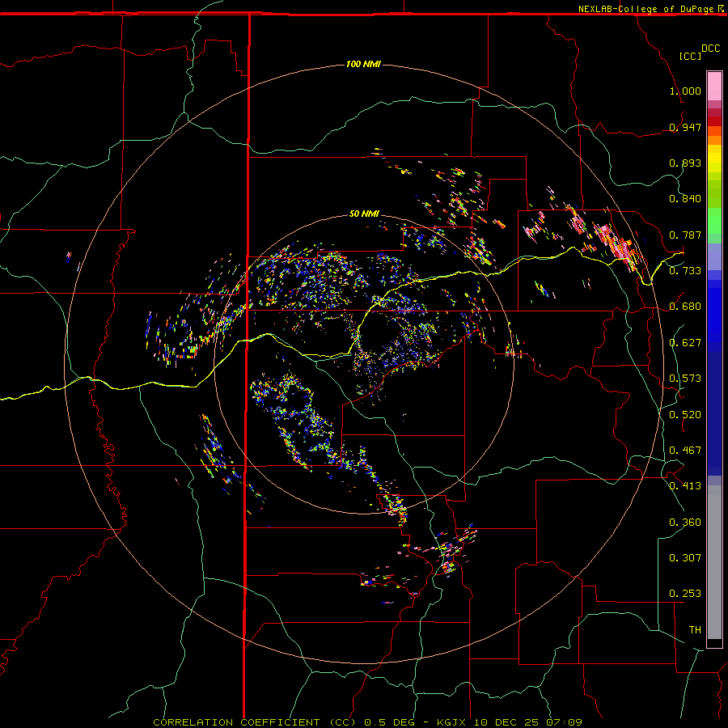Viewport: 728px width, 728px height.
Task: Select the "DCC" legend heading
Action: point(711,49)
